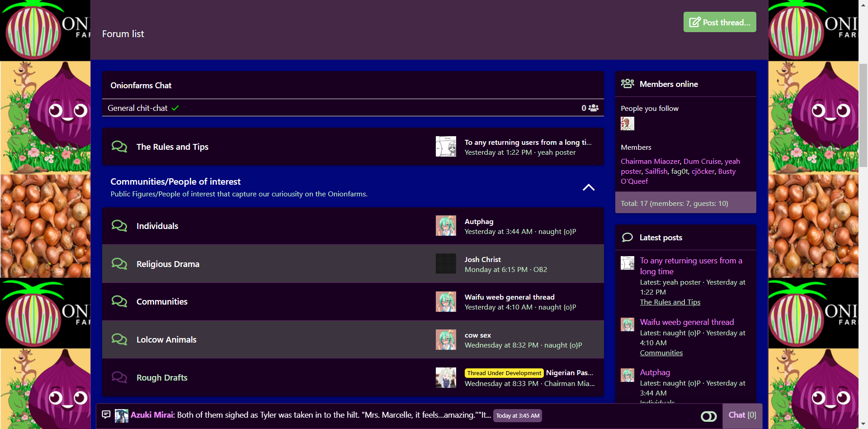This screenshot has height=429, width=868.
Task: Open the Josh Christ thread avatar
Action: coord(446,264)
